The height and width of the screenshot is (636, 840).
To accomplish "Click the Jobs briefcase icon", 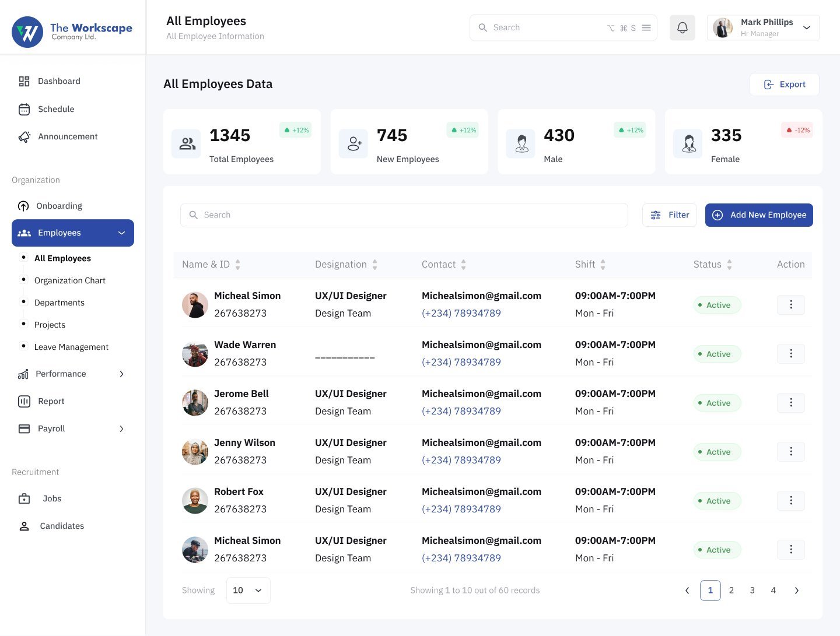I will (24, 498).
